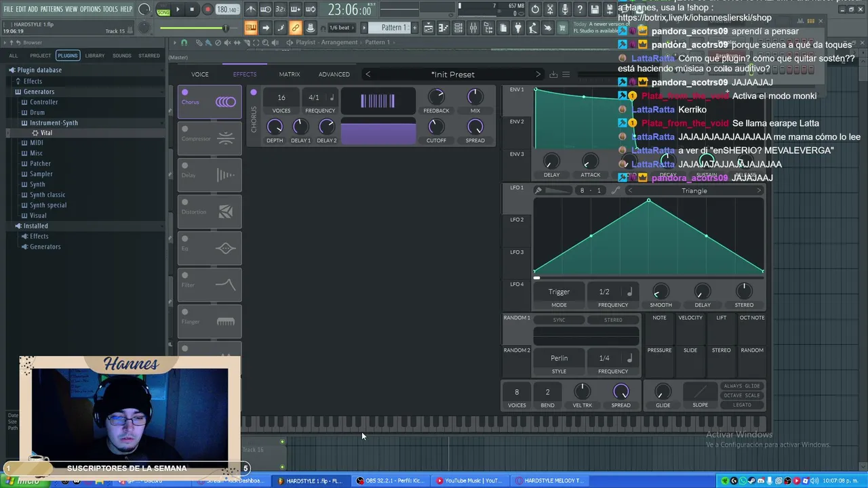Click the link chain toolbar icon
The height and width of the screenshot is (488, 868).
pyautogui.click(x=295, y=28)
